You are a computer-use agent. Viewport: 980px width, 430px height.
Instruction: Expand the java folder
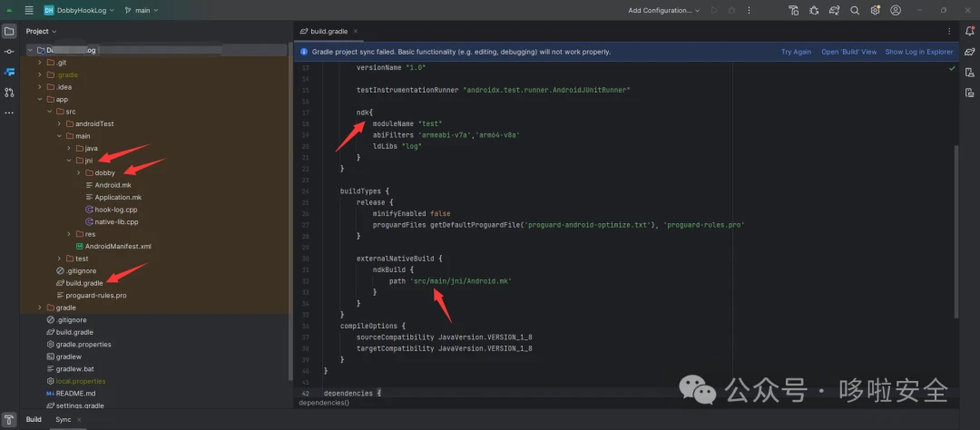point(70,148)
